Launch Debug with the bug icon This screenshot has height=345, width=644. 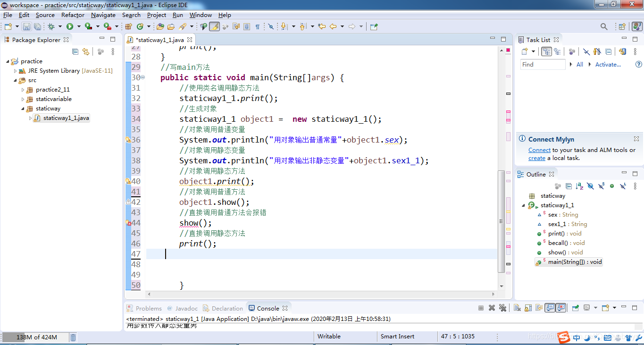51,27
